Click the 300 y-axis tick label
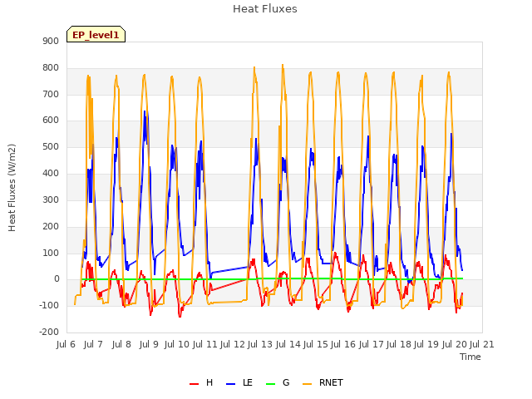 coord(51,199)
